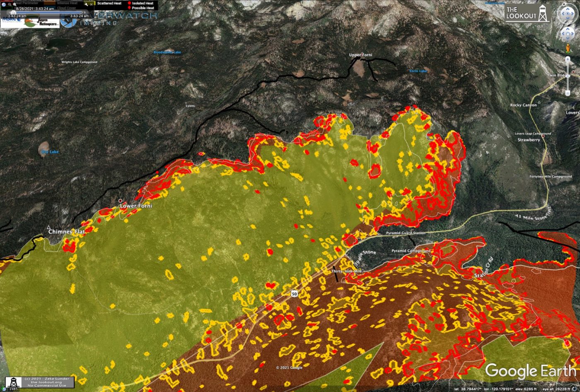
Task: Select the Strawberry town label
Action: click(529, 140)
